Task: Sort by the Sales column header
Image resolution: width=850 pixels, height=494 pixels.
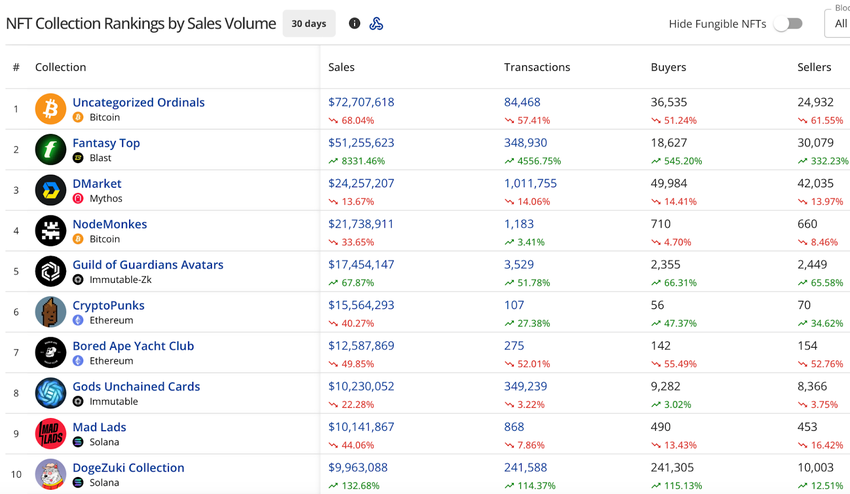Action: (341, 67)
